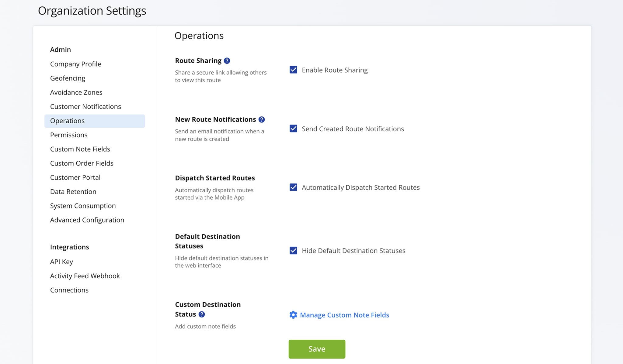Disable Automatically Dispatch Started Routes

coord(293,187)
